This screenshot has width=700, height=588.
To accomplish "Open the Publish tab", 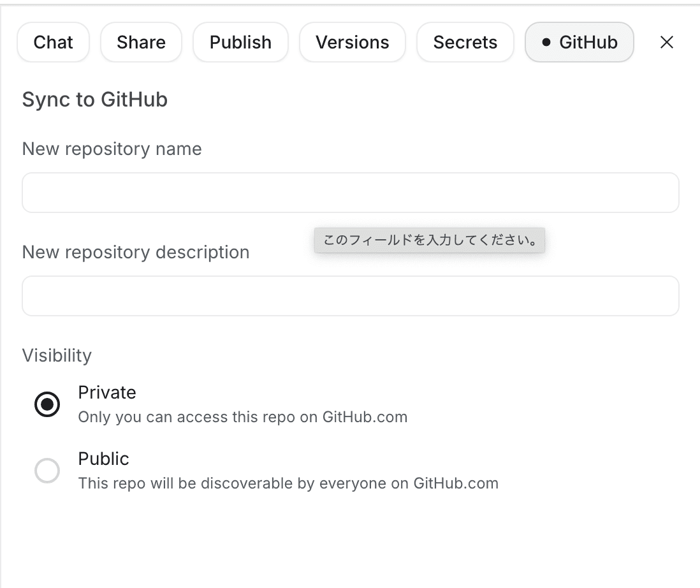I will pyautogui.click(x=240, y=43).
